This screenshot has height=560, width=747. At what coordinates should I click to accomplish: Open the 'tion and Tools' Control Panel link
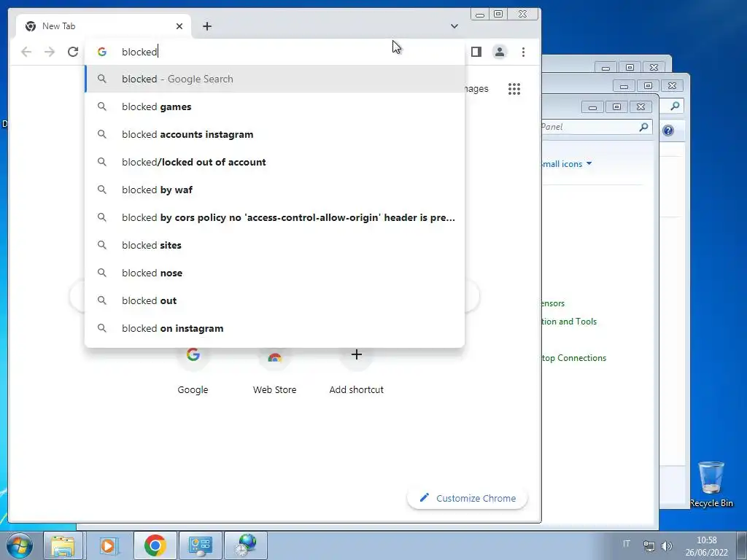tap(569, 322)
